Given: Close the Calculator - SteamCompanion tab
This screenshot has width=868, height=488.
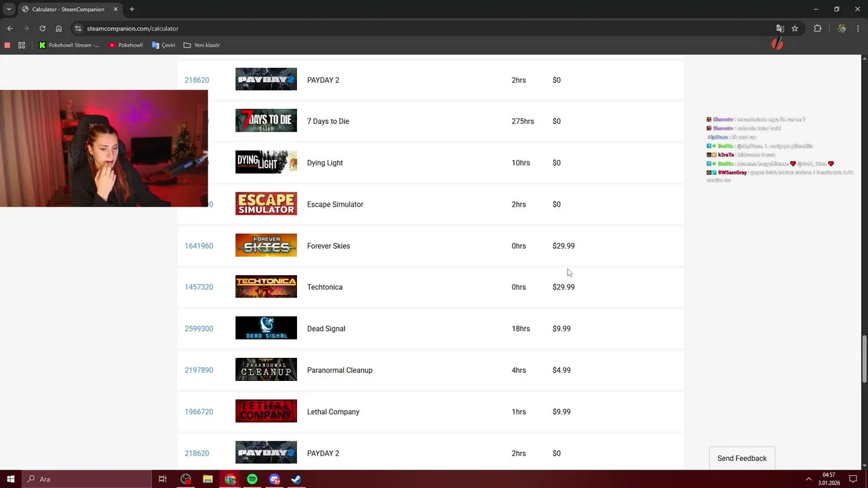Looking at the screenshot, I should [115, 9].
